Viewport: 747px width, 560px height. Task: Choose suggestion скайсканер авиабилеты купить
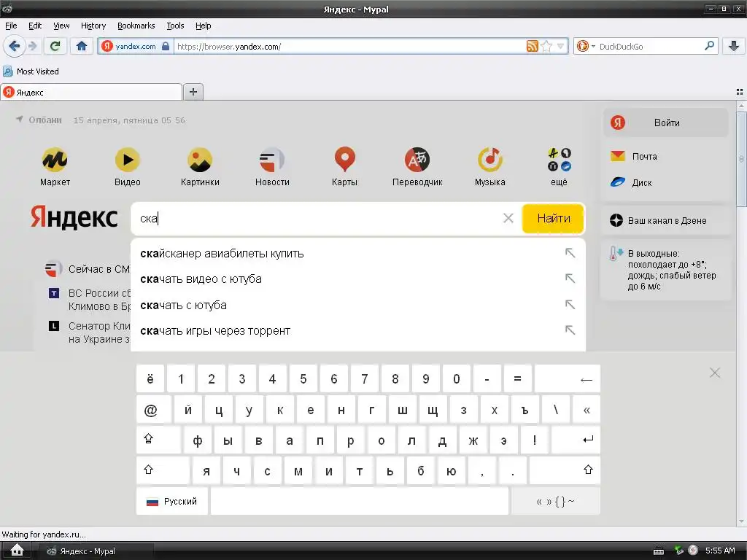358,253
